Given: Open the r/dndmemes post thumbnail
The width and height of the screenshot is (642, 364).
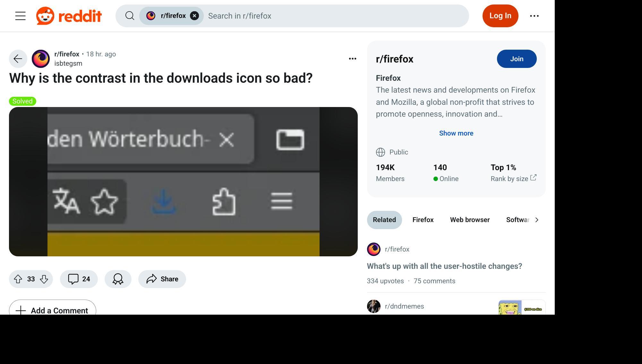Looking at the screenshot, I should [521, 308].
